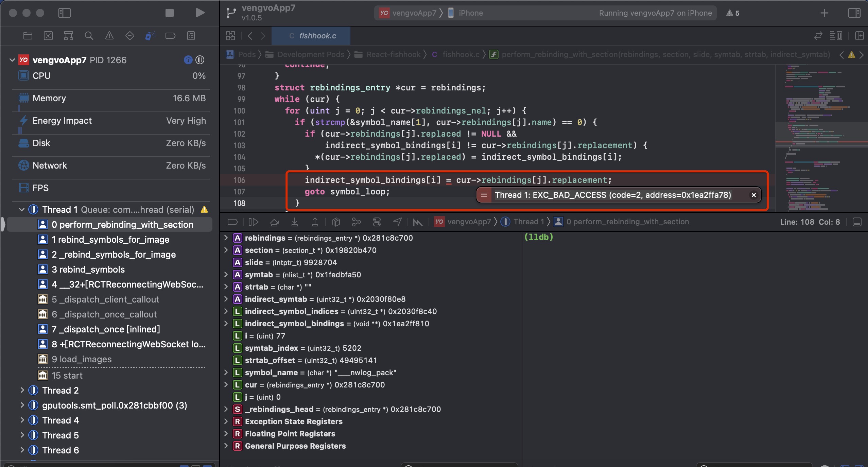Dismiss the EXC_BAD_ACCESS error annotation
This screenshot has height=467, width=868.
pos(753,195)
